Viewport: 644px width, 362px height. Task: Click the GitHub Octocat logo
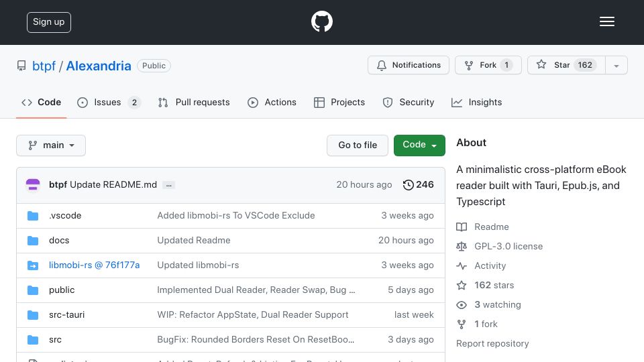click(x=321, y=21)
